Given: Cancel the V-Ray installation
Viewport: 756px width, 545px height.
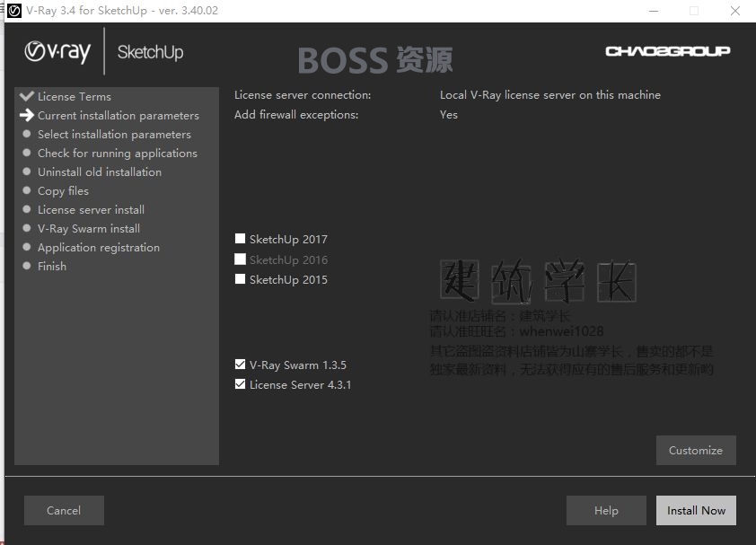Looking at the screenshot, I should 64,510.
